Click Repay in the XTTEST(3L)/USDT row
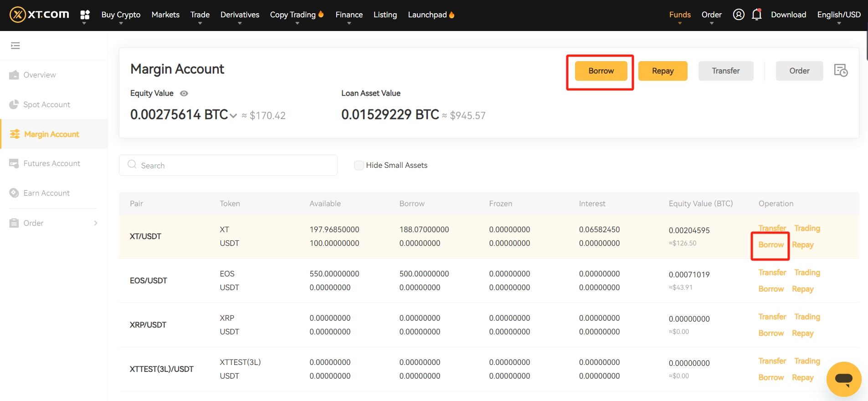The width and height of the screenshot is (868, 401). 802,377
